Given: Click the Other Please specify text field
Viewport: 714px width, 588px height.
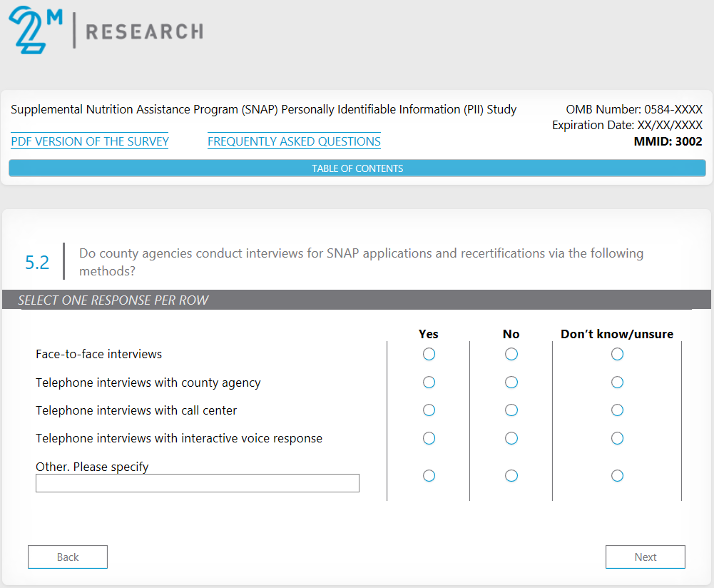Looking at the screenshot, I should (x=198, y=483).
